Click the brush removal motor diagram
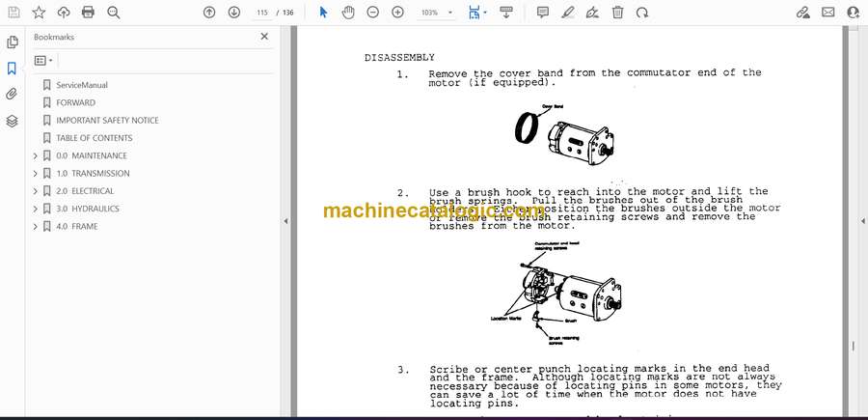Viewport: 868px width, 420px height. point(556,294)
